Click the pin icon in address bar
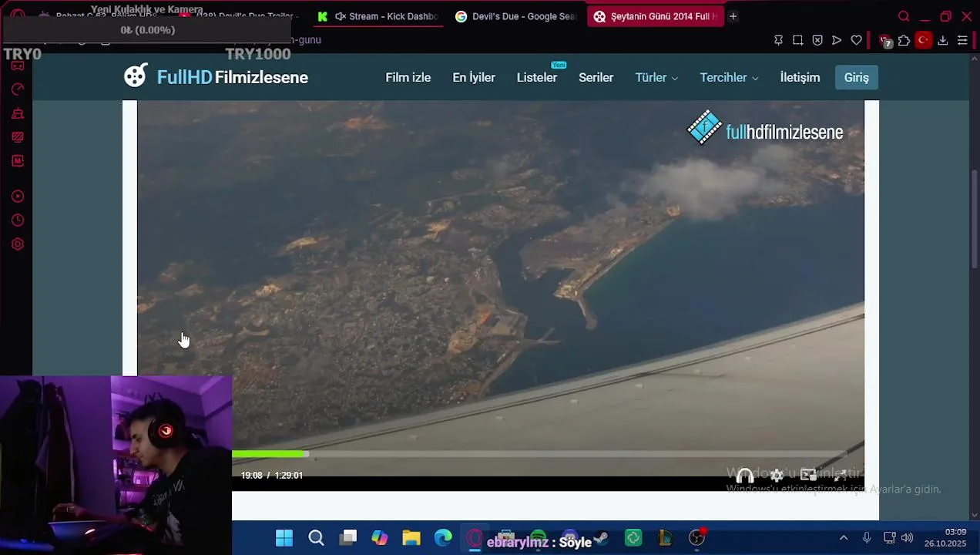 click(x=778, y=40)
